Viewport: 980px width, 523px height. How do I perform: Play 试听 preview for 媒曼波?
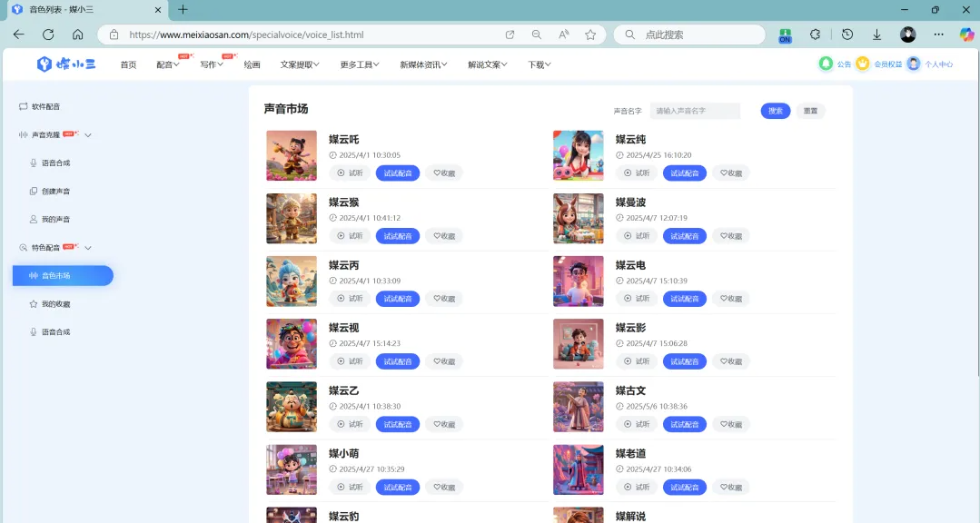[x=637, y=236]
